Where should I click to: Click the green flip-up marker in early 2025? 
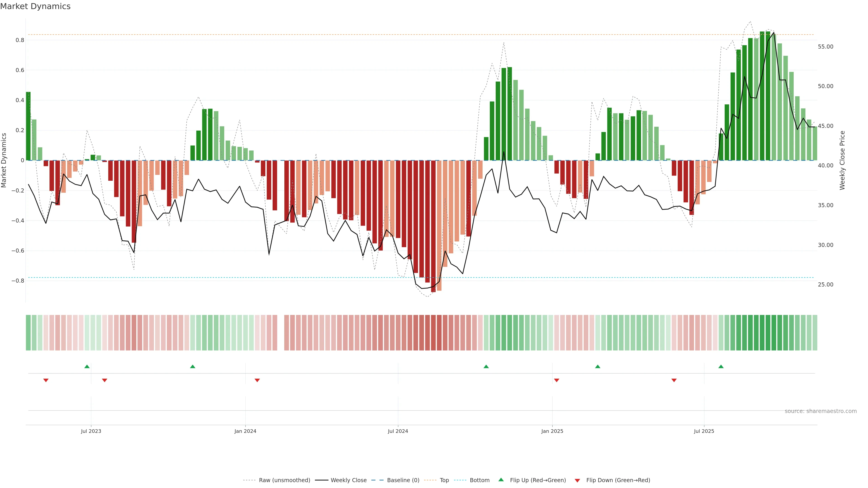pos(597,366)
